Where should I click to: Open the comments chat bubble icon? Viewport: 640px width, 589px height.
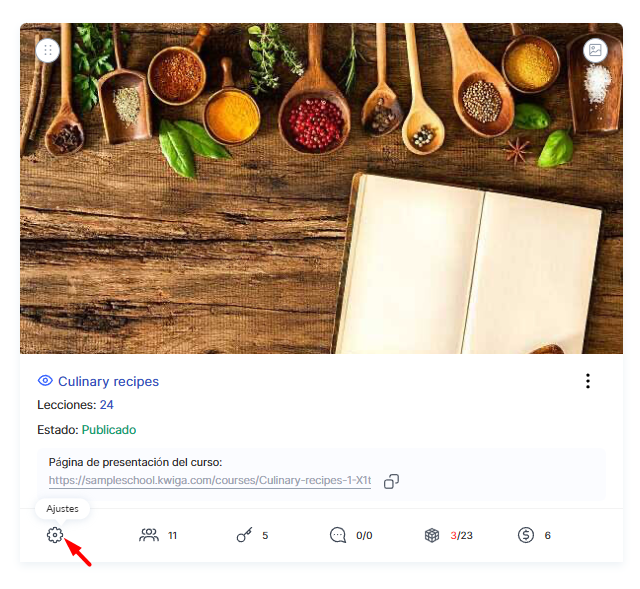[x=338, y=535]
